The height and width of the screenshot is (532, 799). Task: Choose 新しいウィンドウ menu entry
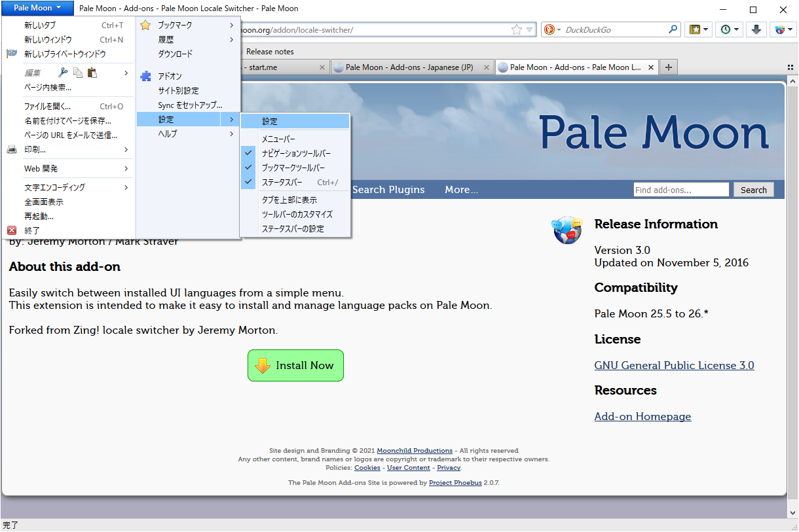point(68,40)
